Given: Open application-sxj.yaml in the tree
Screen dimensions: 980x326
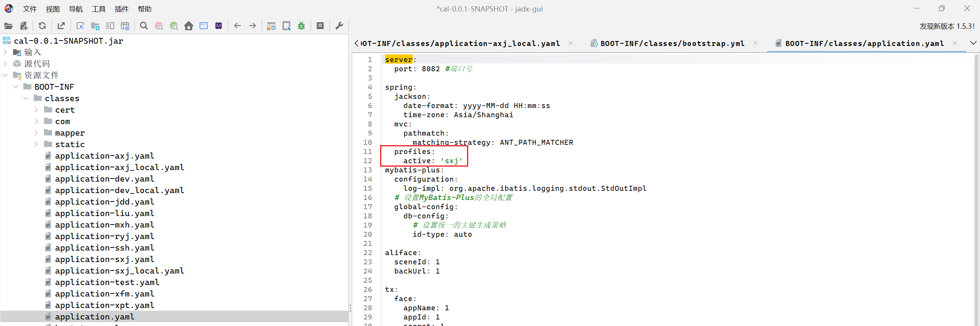Looking at the screenshot, I should [104, 259].
